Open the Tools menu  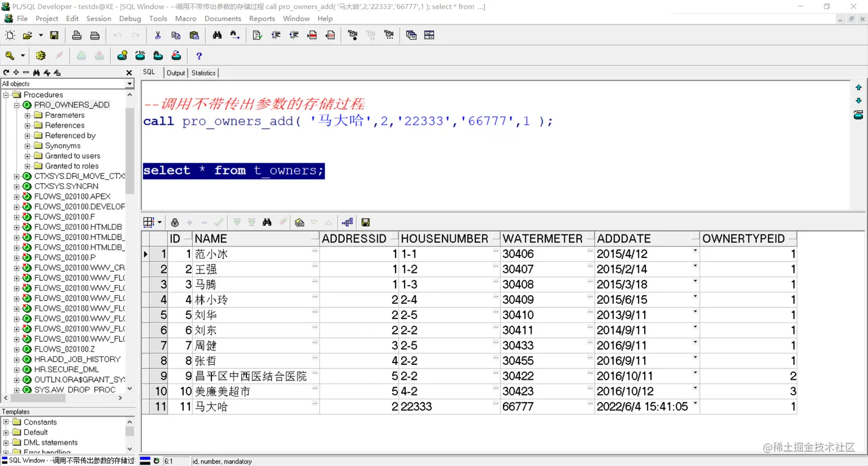(x=158, y=18)
